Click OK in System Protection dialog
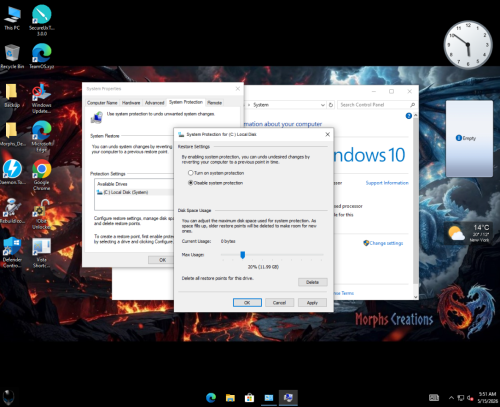 [x=247, y=303]
